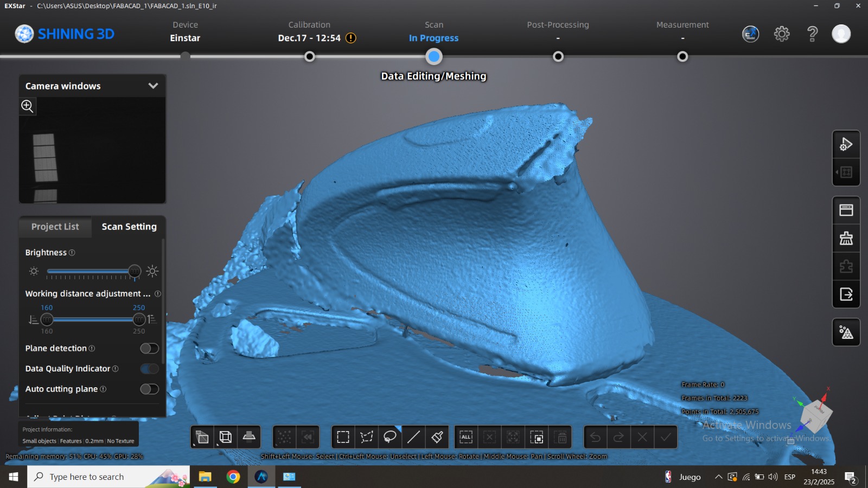Click the working distance maximum handle at 250
The width and height of the screenshot is (868, 488).
click(139, 319)
